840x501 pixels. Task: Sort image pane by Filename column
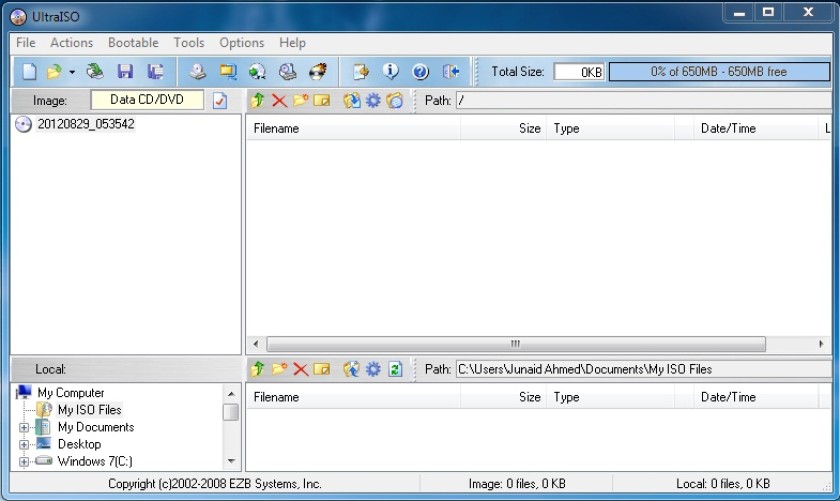353,129
